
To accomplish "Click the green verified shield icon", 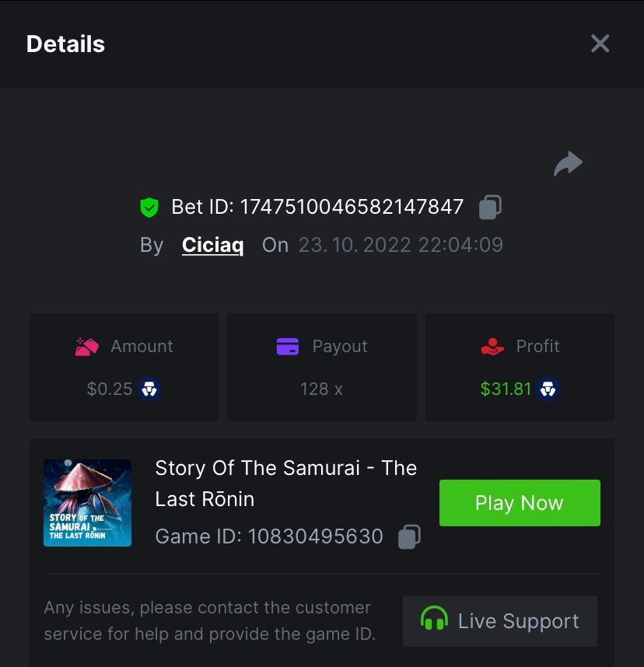I will coord(149,208).
